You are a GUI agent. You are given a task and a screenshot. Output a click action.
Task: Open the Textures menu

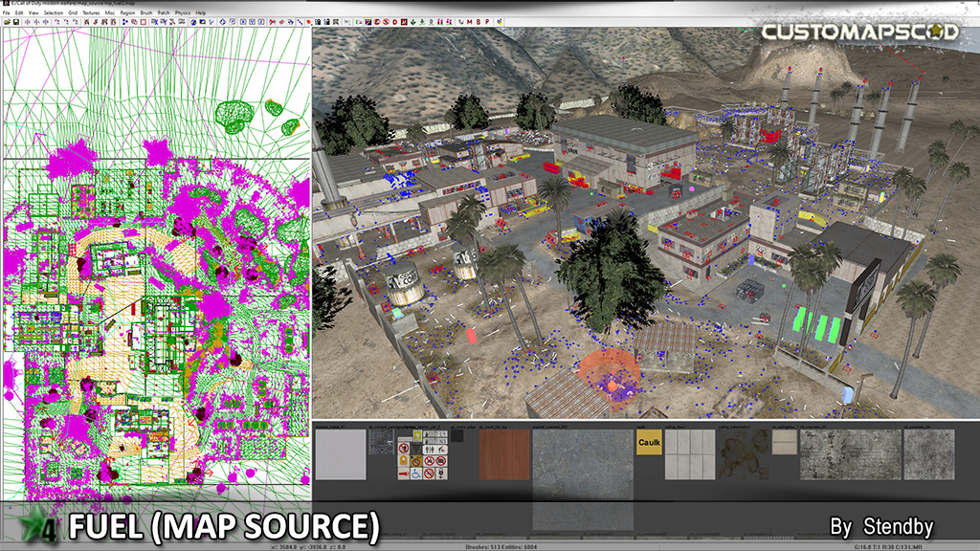91,12
